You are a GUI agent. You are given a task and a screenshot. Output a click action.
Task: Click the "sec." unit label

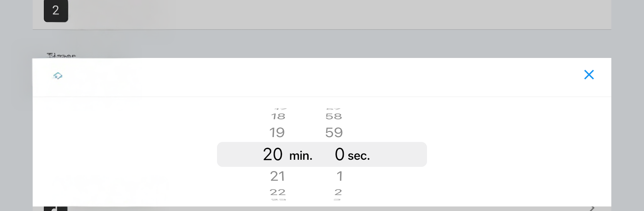pos(359,156)
